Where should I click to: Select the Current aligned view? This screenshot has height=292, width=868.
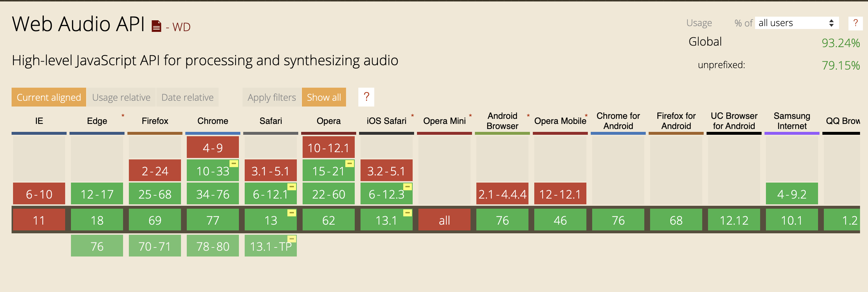(49, 97)
